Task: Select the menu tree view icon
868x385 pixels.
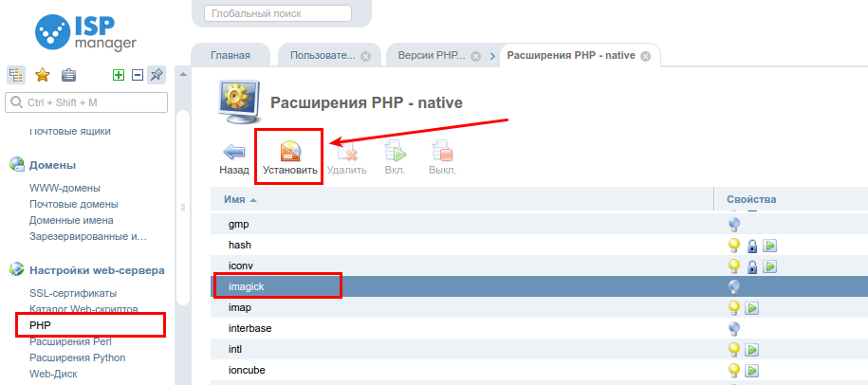Action: [x=15, y=75]
